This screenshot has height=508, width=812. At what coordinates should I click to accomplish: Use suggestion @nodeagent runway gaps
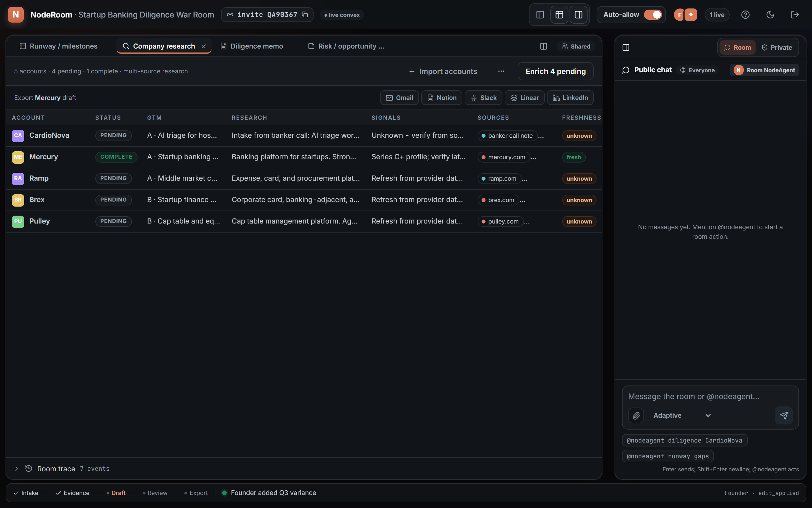click(x=668, y=456)
